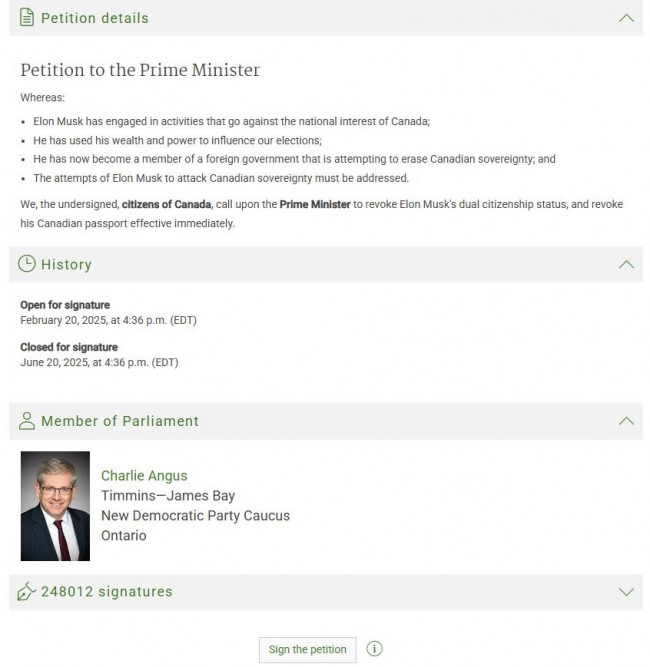Click the Member of Parliament header title
The width and height of the screenshot is (650, 667).
coord(120,421)
